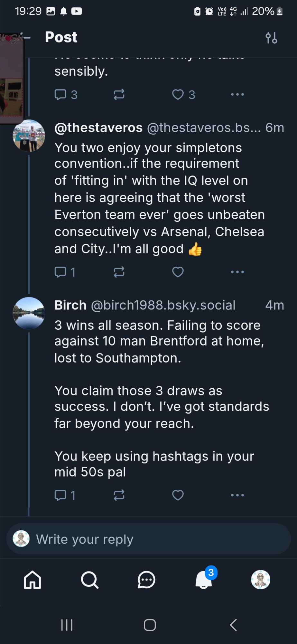This screenshot has height=644, width=297.
Task: Open notifications with 3 unread
Action: [204, 580]
